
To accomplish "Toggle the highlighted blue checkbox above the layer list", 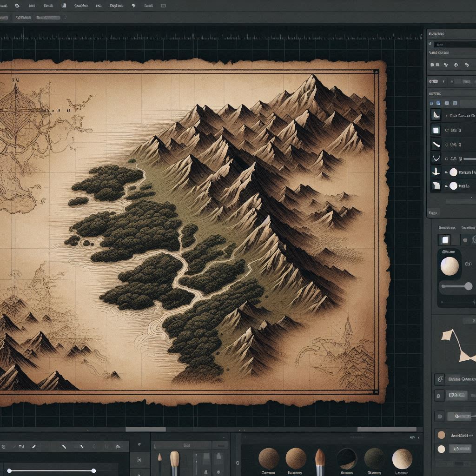I will tap(438, 103).
